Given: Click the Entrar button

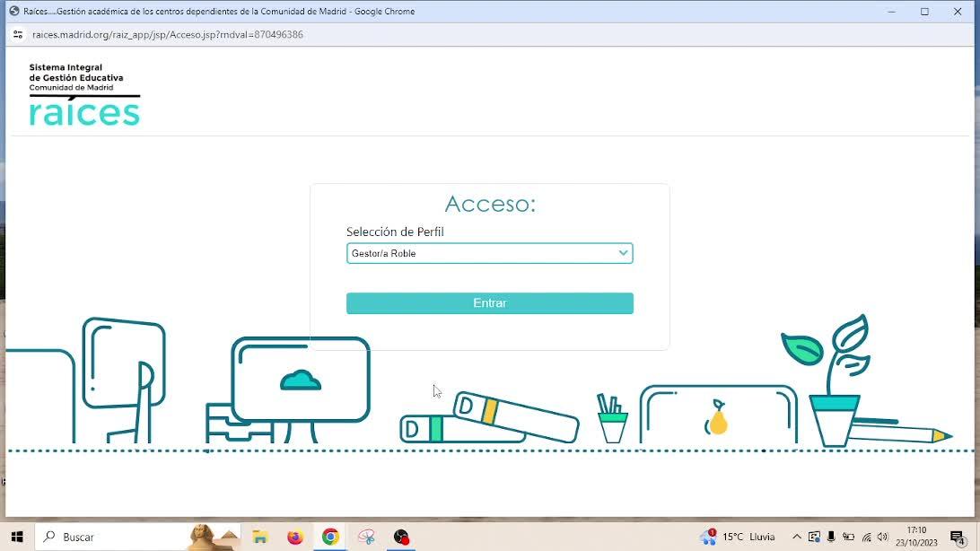Looking at the screenshot, I should pyautogui.click(x=489, y=303).
